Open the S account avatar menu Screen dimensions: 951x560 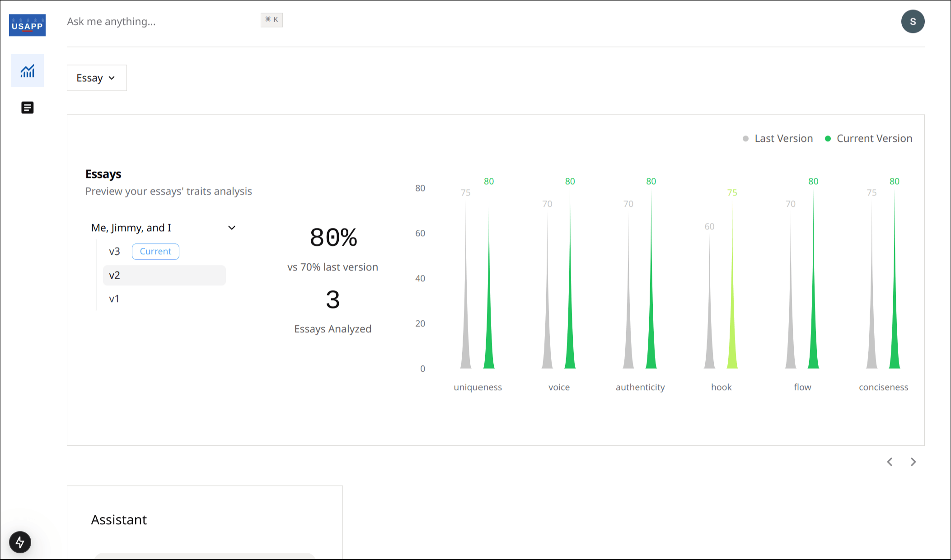pyautogui.click(x=913, y=21)
